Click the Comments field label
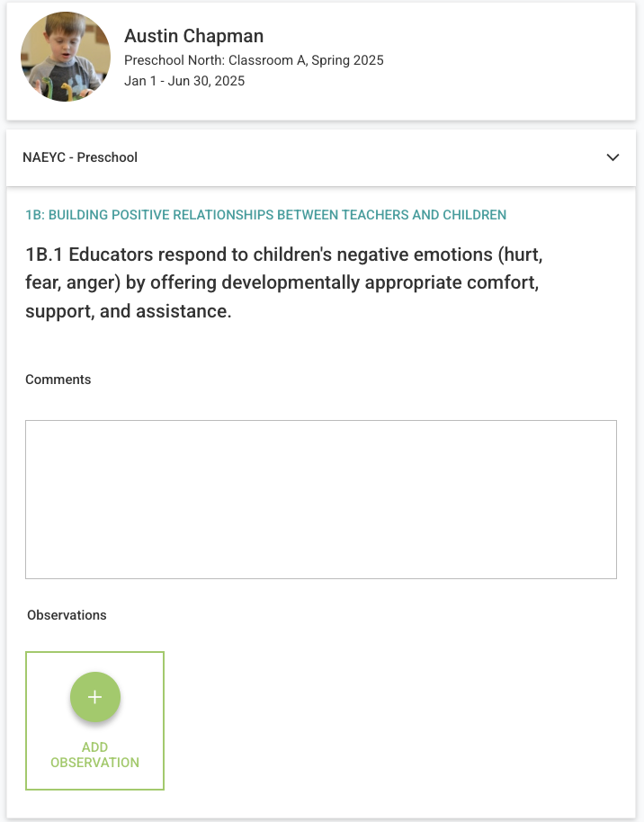The height and width of the screenshot is (822, 644). click(x=58, y=380)
